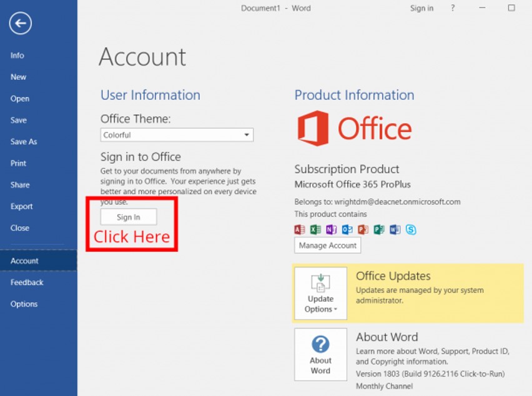
Task: Open the Office Theme dropdown
Action: 177,135
